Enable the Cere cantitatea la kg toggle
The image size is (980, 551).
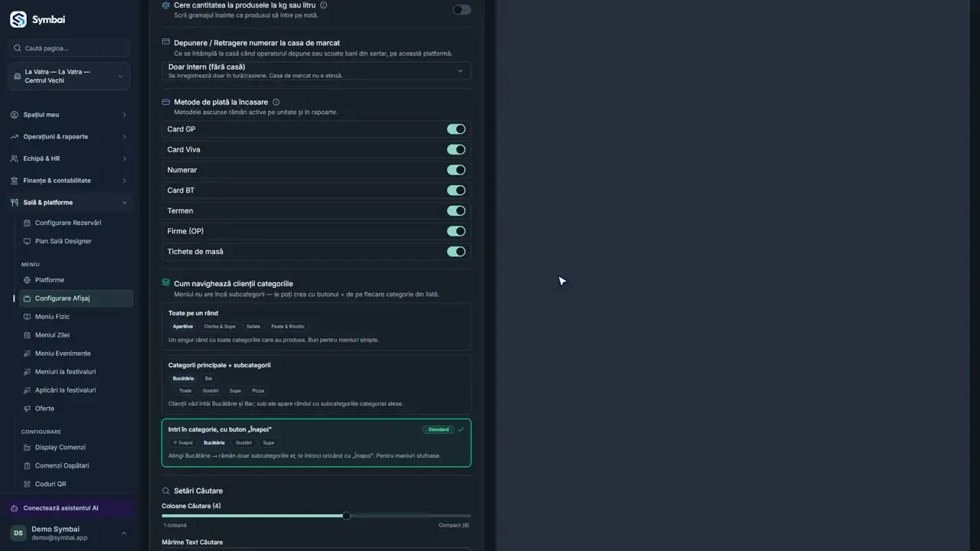click(x=462, y=10)
